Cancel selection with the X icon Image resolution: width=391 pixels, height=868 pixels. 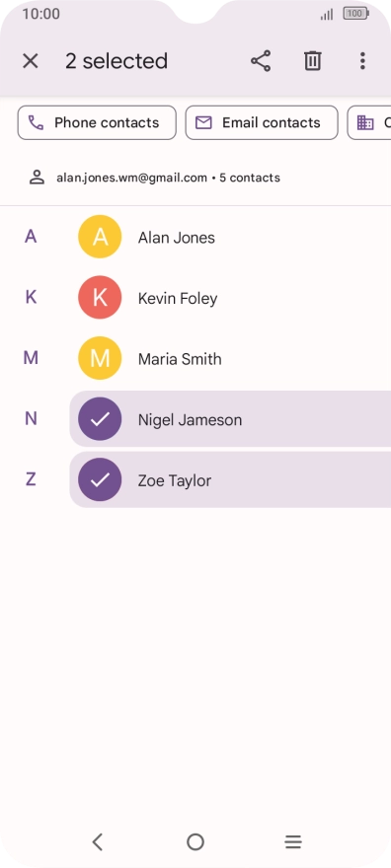pos(31,61)
